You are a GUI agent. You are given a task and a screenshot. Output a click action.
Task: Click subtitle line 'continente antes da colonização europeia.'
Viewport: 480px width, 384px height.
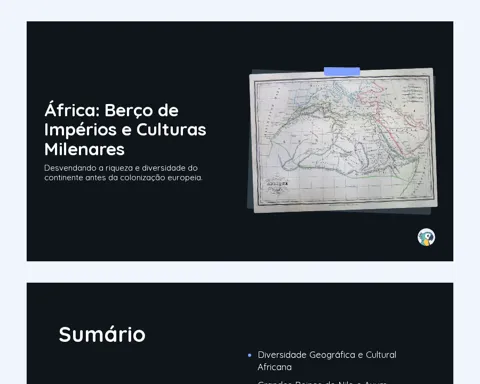click(x=123, y=178)
